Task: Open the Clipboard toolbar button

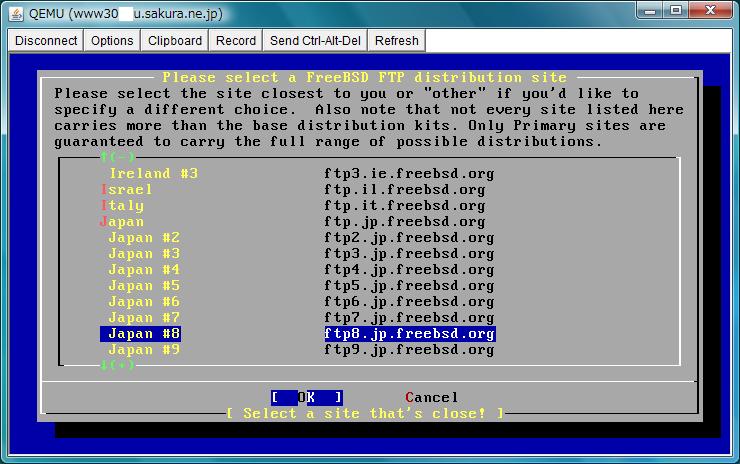Action: point(175,41)
